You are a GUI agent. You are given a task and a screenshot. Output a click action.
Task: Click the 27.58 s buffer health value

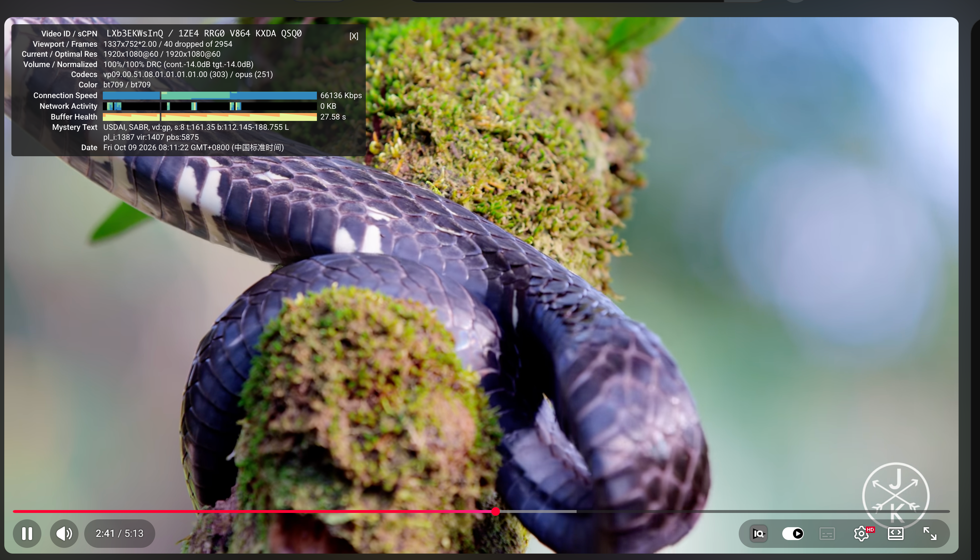tap(333, 117)
